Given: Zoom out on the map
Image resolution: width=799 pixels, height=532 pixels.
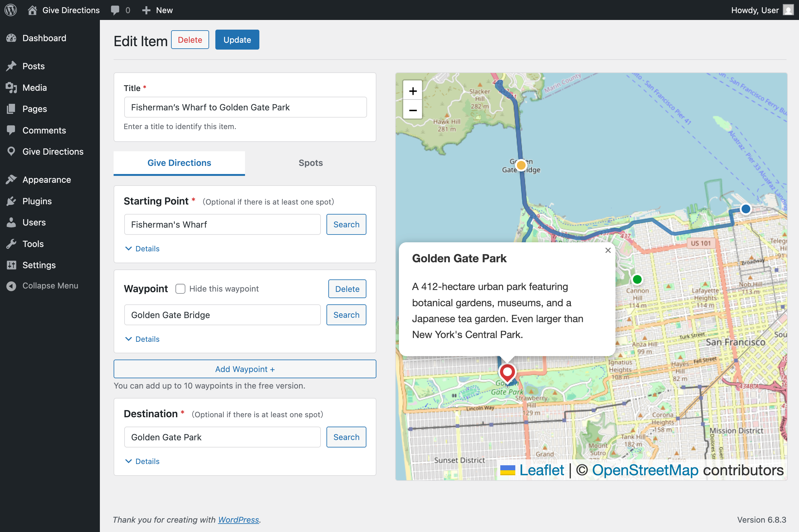Looking at the screenshot, I should 413,110.
